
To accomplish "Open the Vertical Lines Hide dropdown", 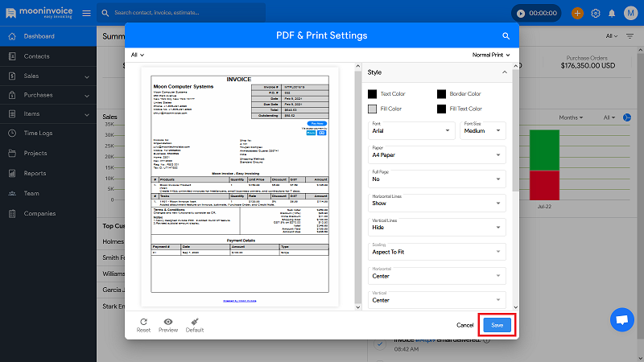I will coord(436,228).
